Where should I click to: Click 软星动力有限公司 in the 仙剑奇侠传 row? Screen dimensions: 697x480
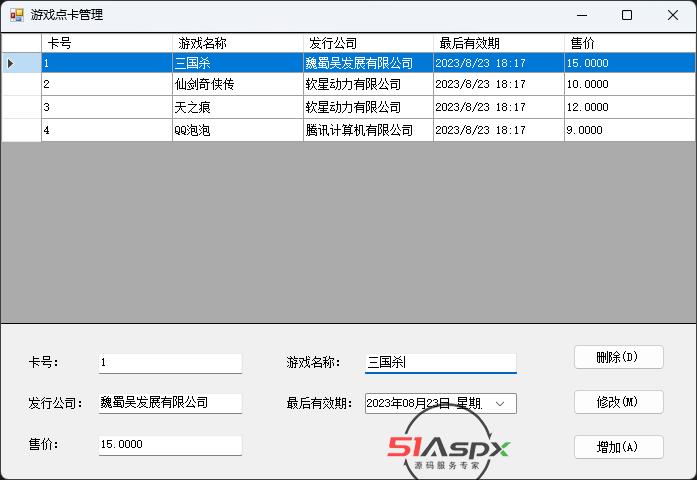368,84
